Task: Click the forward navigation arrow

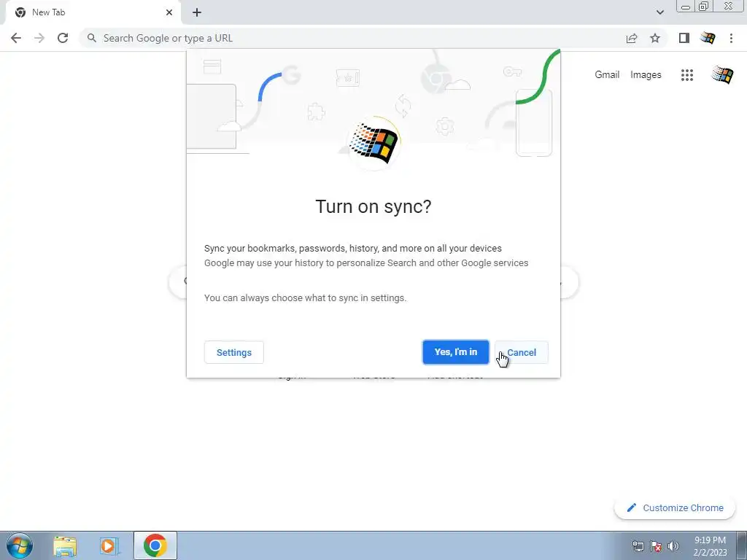Action: tap(39, 38)
